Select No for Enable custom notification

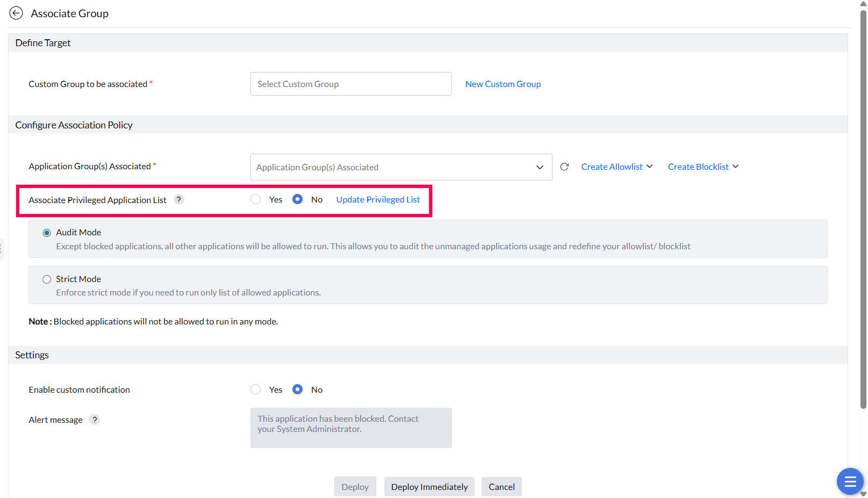click(298, 389)
